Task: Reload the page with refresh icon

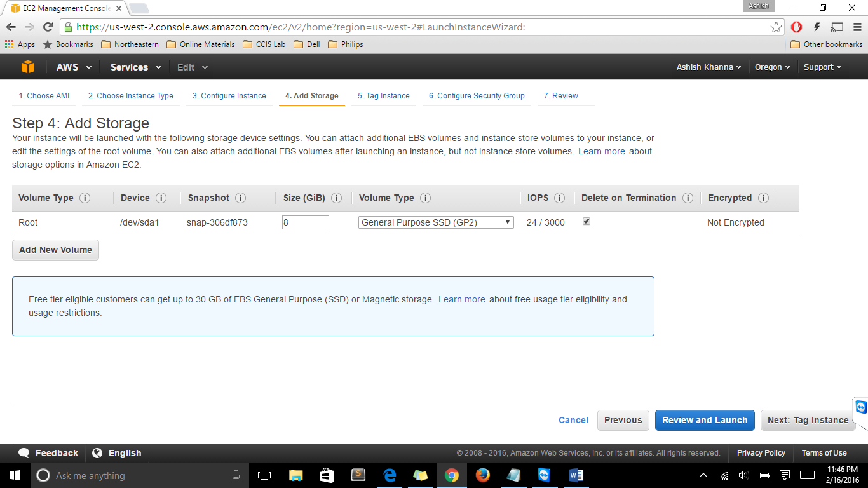Action: tap(48, 27)
